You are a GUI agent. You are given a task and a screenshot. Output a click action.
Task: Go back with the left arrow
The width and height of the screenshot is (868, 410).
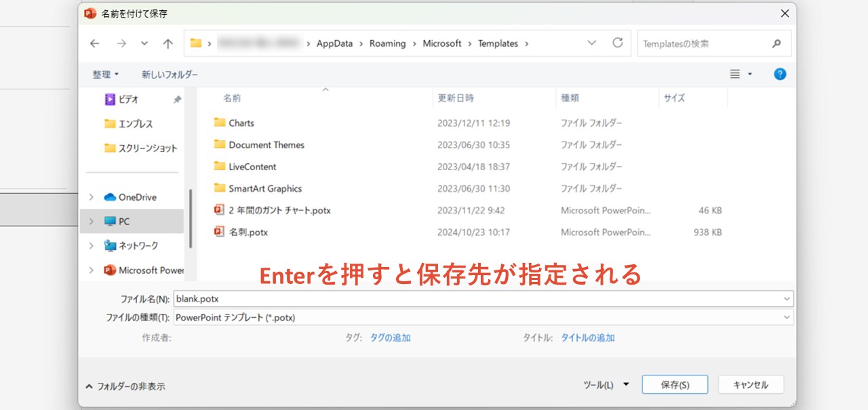pos(95,43)
